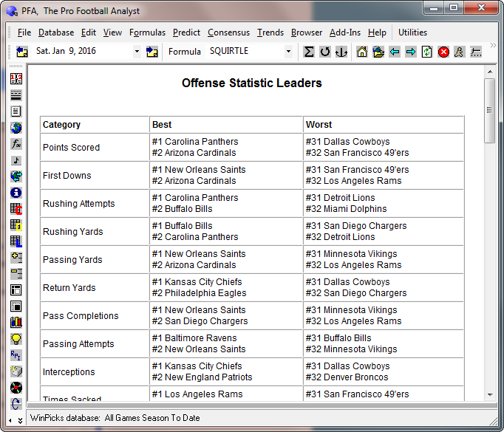Image resolution: width=504 pixels, height=432 pixels.
Task: Open the Browser menu
Action: point(307,32)
